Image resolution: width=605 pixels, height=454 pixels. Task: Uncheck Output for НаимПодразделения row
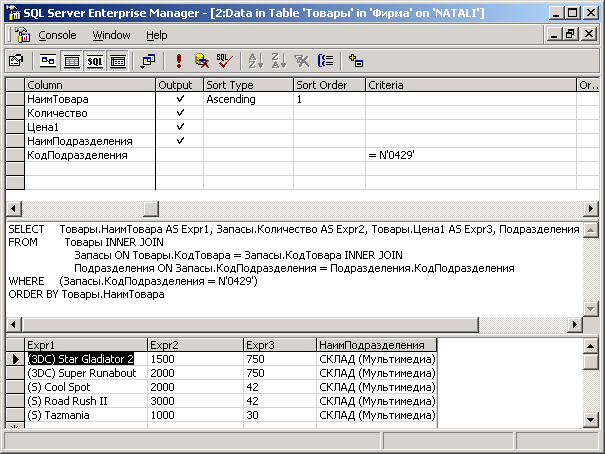click(x=180, y=141)
